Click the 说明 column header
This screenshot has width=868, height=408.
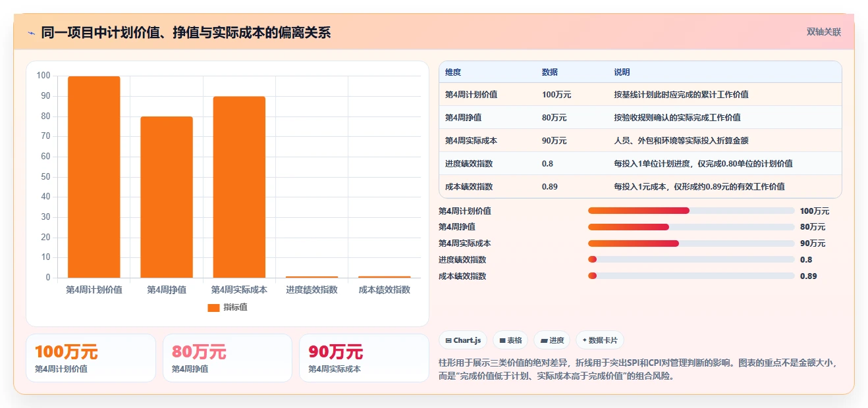[622, 72]
